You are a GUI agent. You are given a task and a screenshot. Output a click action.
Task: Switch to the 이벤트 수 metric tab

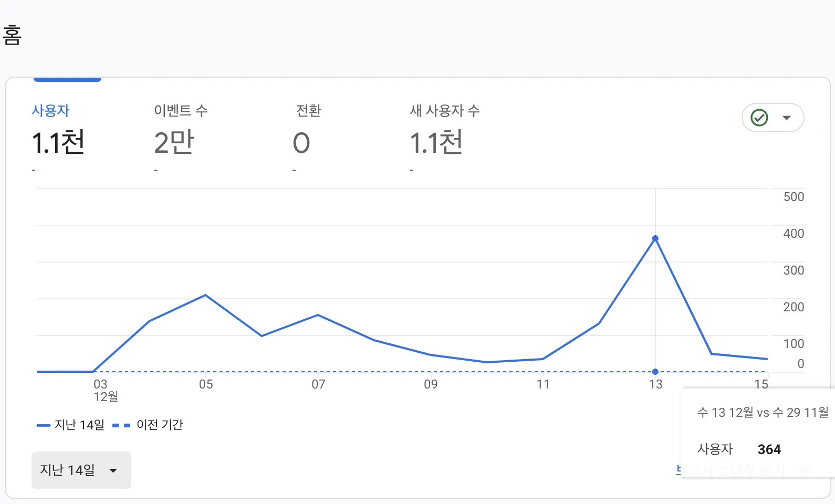181,111
